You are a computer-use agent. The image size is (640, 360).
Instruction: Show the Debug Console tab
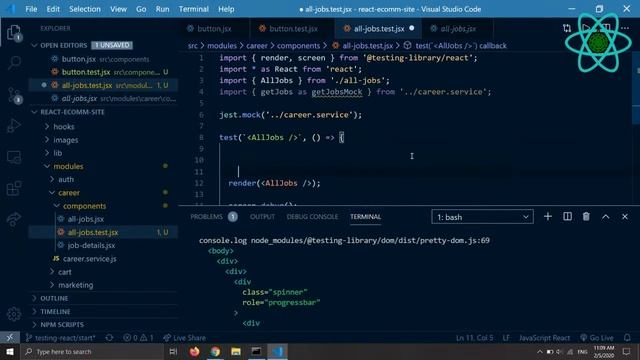click(x=312, y=217)
